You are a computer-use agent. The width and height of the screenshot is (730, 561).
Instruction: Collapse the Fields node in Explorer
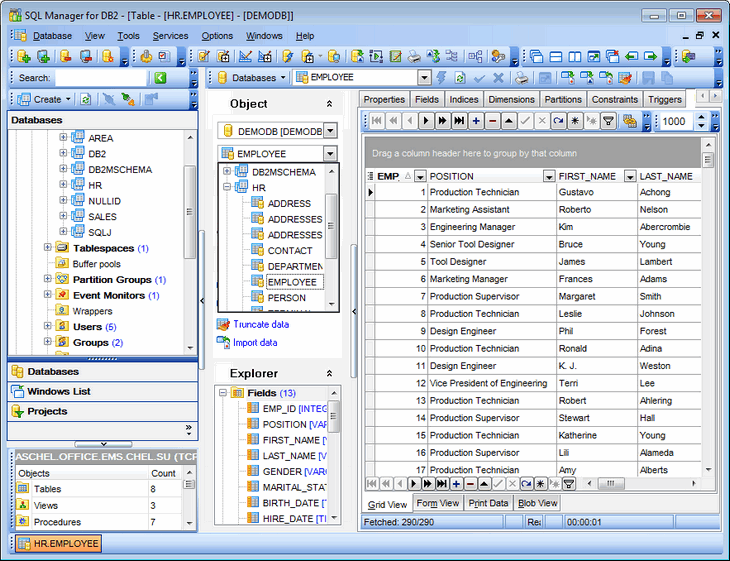pos(223,392)
